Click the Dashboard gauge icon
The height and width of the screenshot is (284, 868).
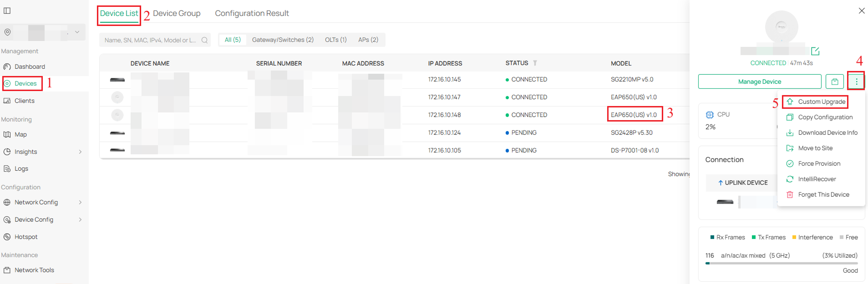pos(7,66)
